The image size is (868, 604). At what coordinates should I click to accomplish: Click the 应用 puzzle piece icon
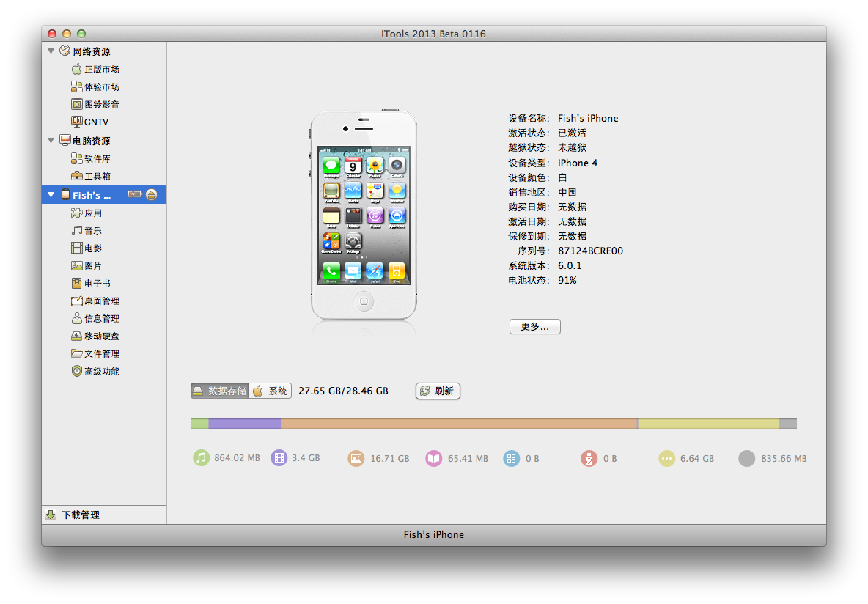point(76,213)
